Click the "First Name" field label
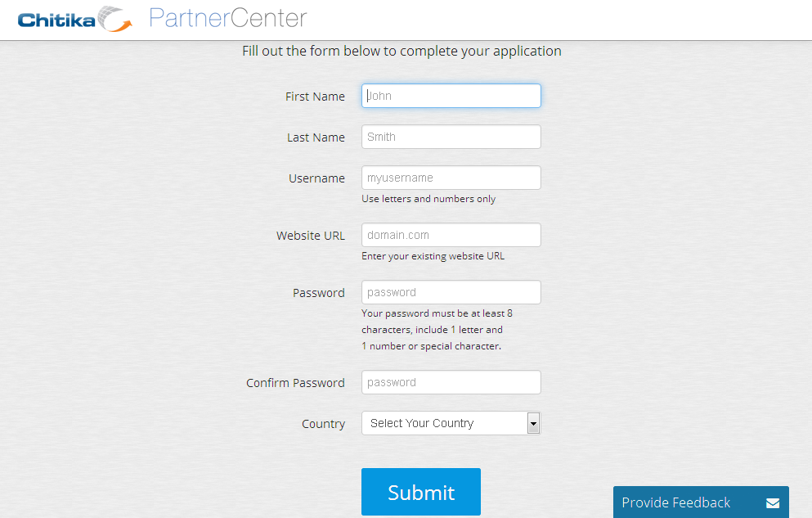Image resolution: width=812 pixels, height=518 pixels. click(x=315, y=97)
